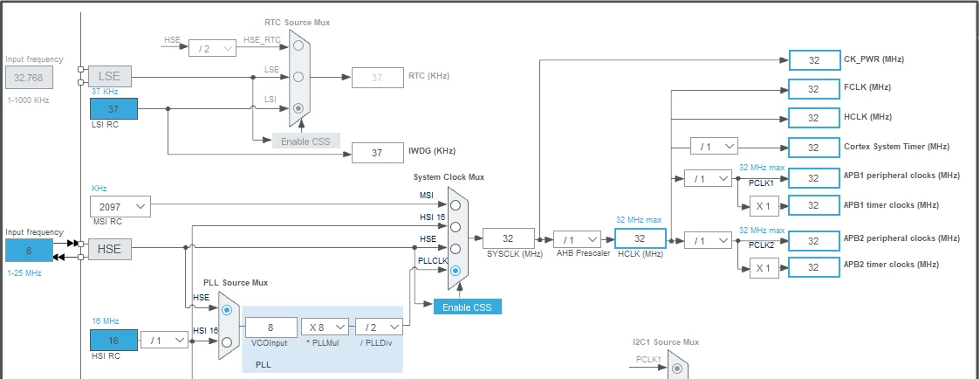Click the LSE oscillator block
This screenshot has height=379, width=980.
(x=110, y=77)
